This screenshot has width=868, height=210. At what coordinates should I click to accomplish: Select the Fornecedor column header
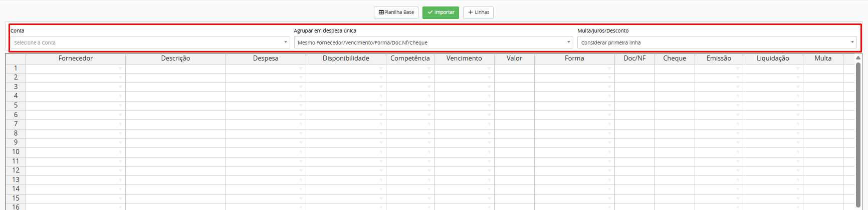click(76, 58)
